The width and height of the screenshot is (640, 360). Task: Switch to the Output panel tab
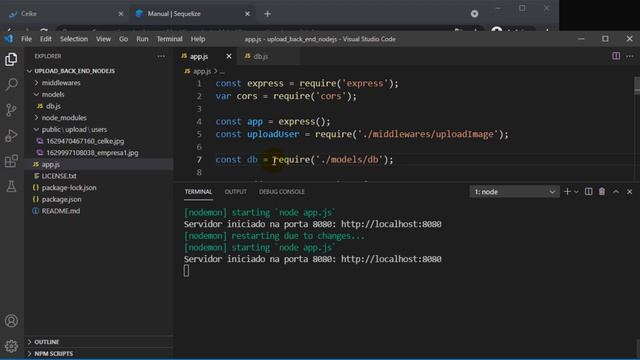click(236, 191)
